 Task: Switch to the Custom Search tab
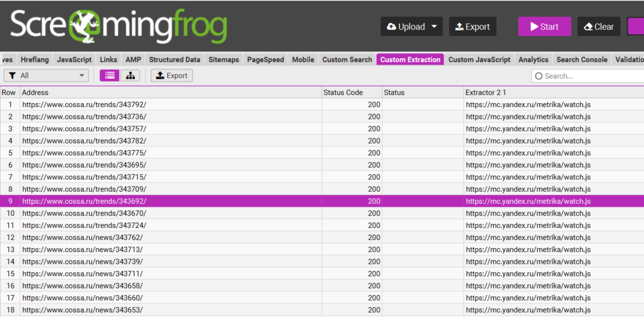(x=347, y=60)
